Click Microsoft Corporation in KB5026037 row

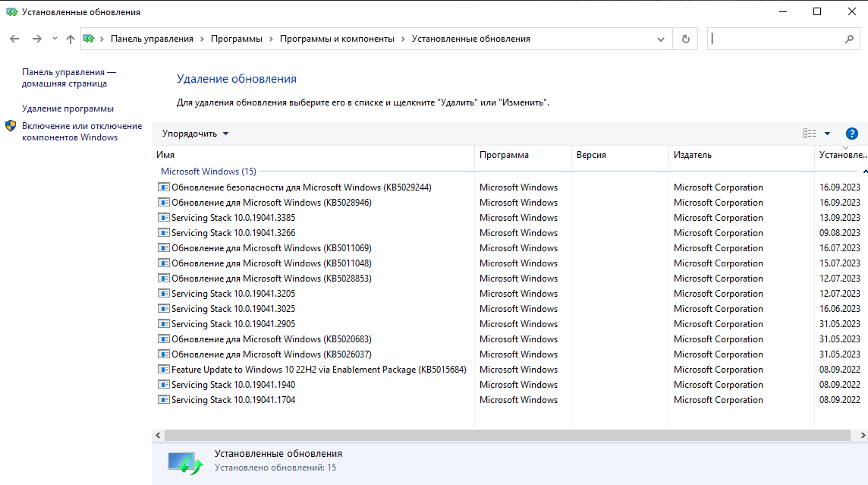pos(718,354)
